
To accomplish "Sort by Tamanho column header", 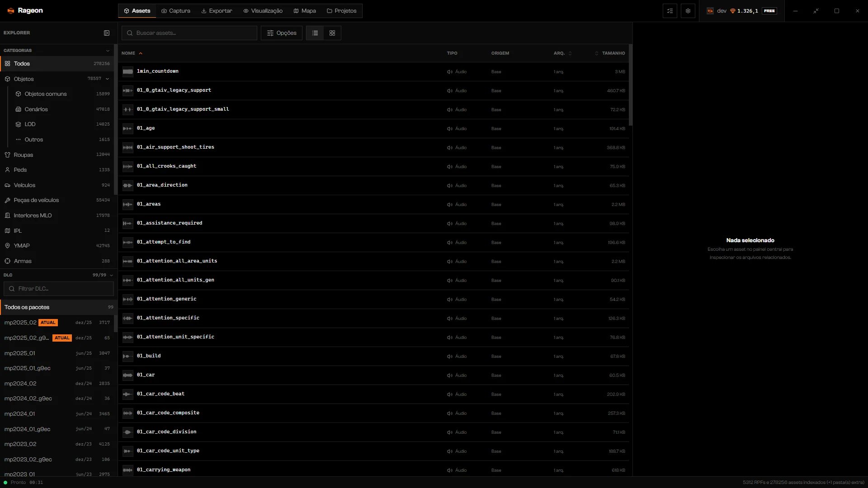I will point(610,53).
